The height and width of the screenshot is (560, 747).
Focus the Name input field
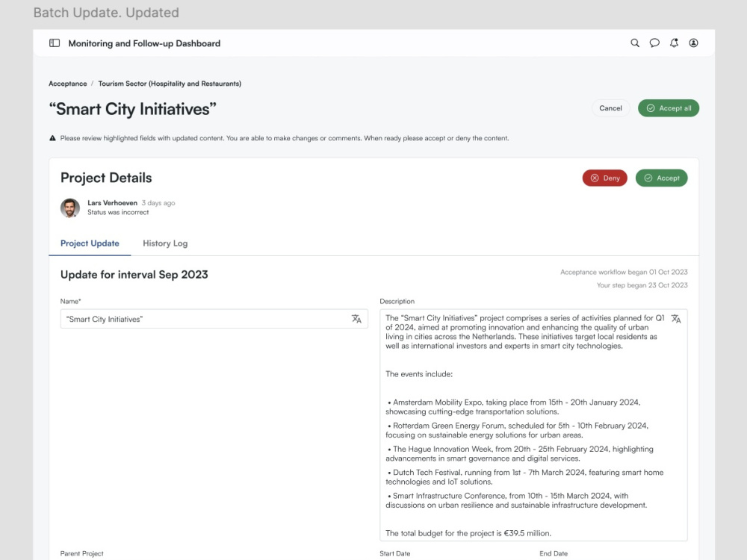point(214,319)
